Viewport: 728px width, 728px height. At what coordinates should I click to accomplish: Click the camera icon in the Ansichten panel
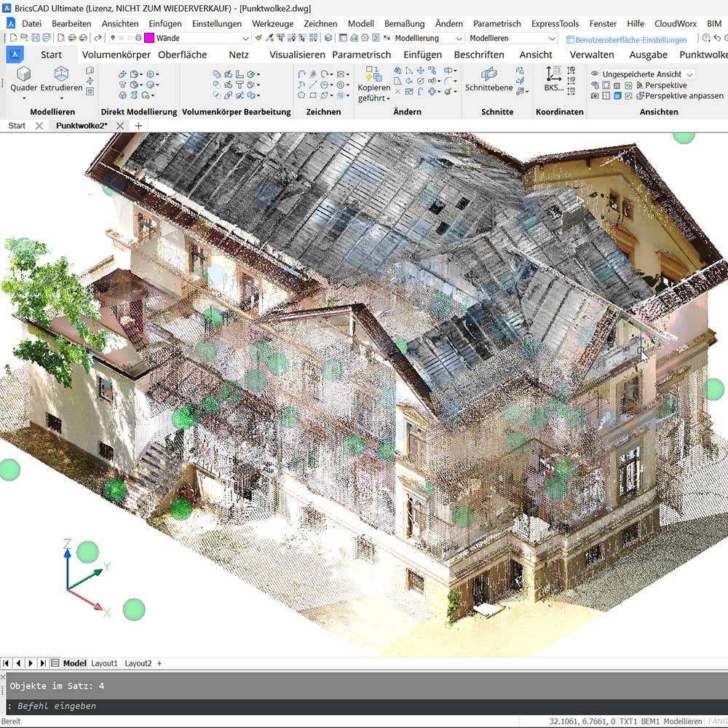tap(593, 95)
